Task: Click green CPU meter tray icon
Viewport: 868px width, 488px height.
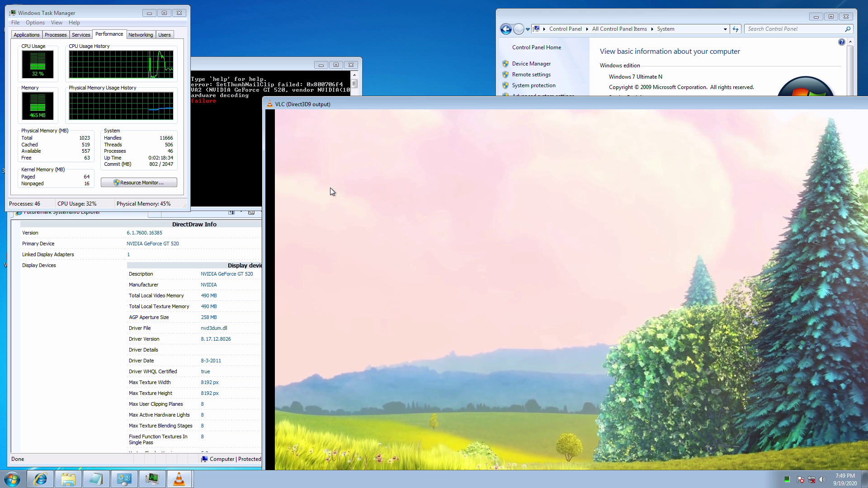Action: pos(787,479)
